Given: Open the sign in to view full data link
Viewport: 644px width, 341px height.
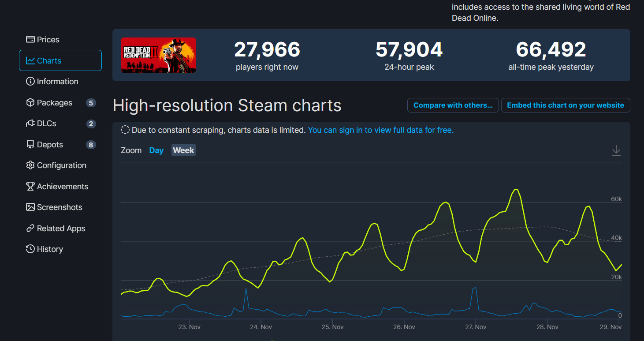Looking at the screenshot, I should click(x=380, y=130).
